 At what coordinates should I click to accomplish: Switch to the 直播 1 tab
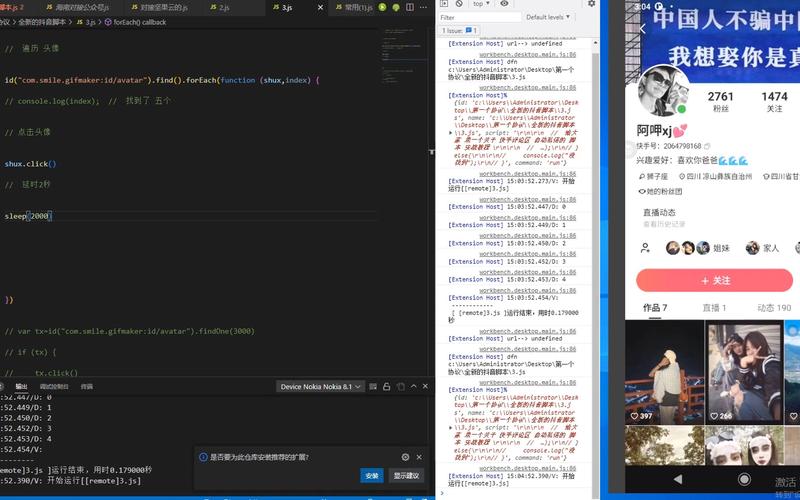coord(714,308)
